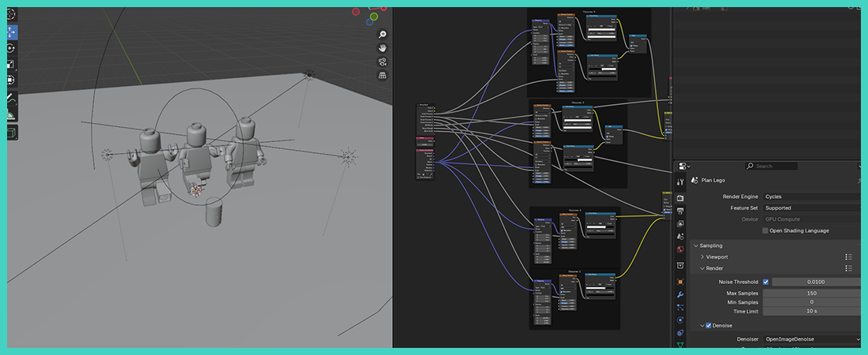This screenshot has width=868, height=355.
Task: Select the Annotate tool
Action: coord(12,99)
